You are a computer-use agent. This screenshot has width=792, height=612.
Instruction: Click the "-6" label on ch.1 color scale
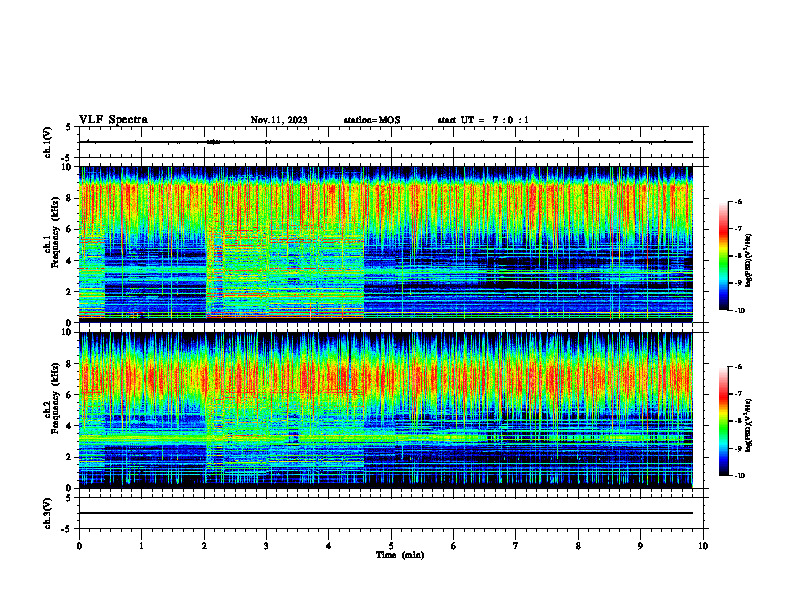(738, 202)
